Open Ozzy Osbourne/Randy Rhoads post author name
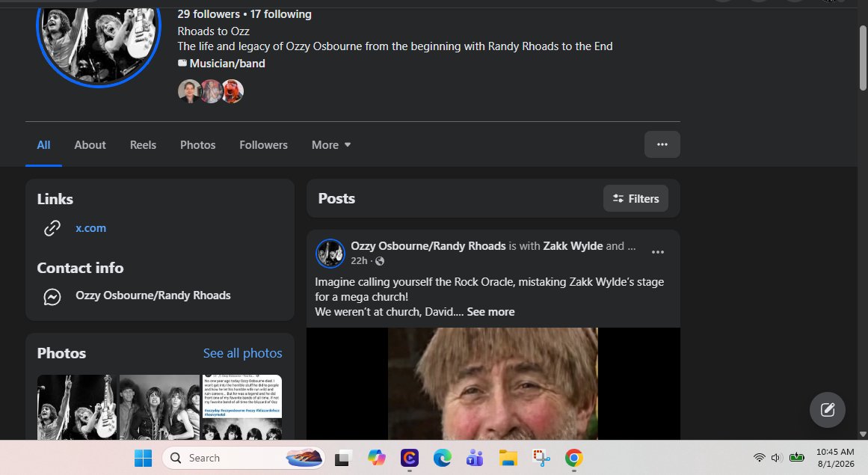This screenshot has width=868, height=475. (428, 246)
